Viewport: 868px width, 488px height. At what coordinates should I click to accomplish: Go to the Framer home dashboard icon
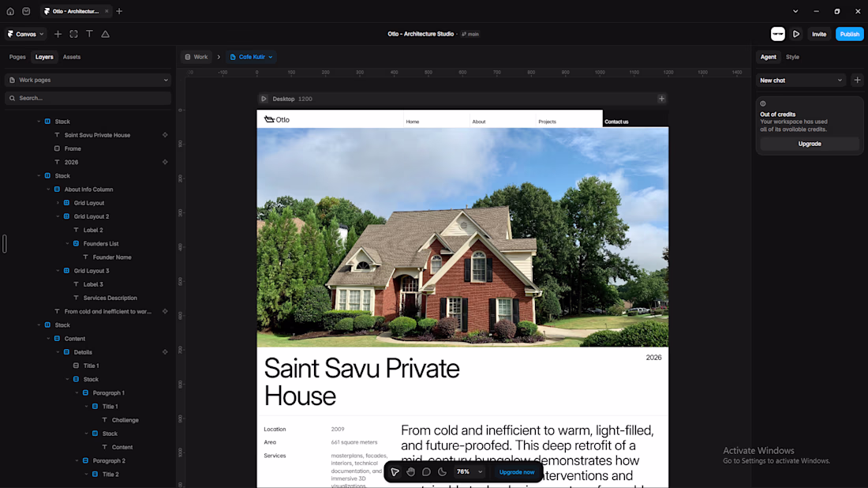pos(10,11)
